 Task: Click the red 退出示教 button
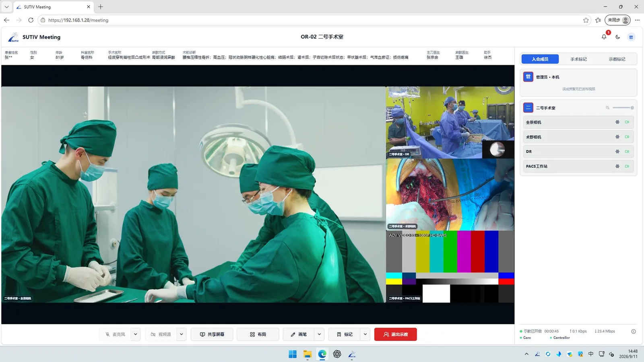[396, 334]
